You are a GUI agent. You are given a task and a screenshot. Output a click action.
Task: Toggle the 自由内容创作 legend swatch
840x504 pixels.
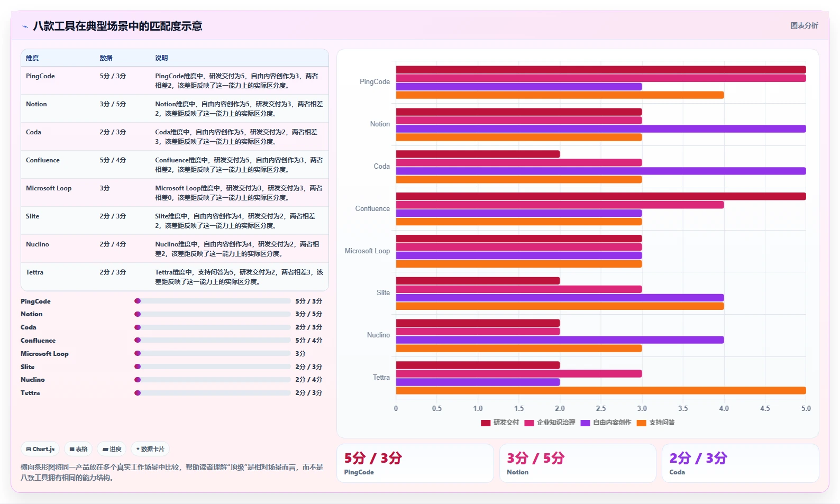[x=585, y=423]
